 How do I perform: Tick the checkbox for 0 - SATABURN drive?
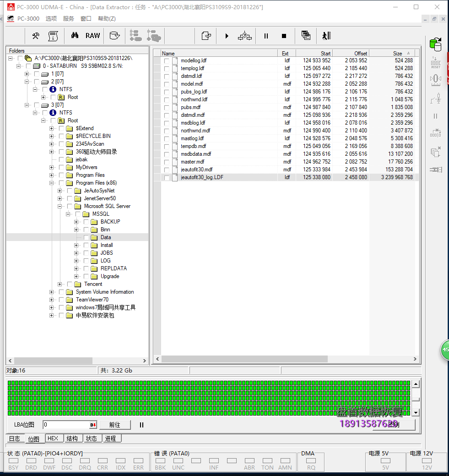pyautogui.click(x=28, y=66)
